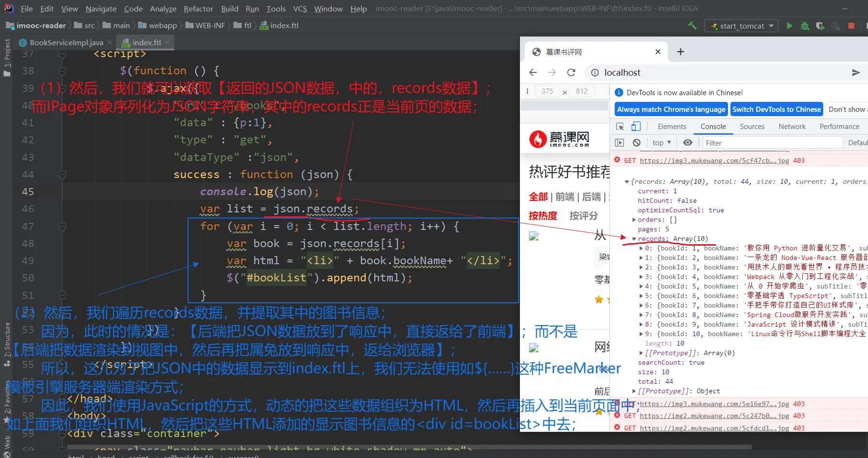Clear console with the ban-circle icon
Screen dimensions: 868x458
(x=637, y=143)
